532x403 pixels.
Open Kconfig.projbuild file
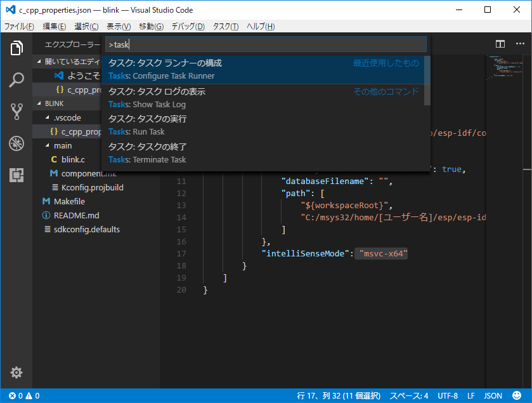coord(96,187)
